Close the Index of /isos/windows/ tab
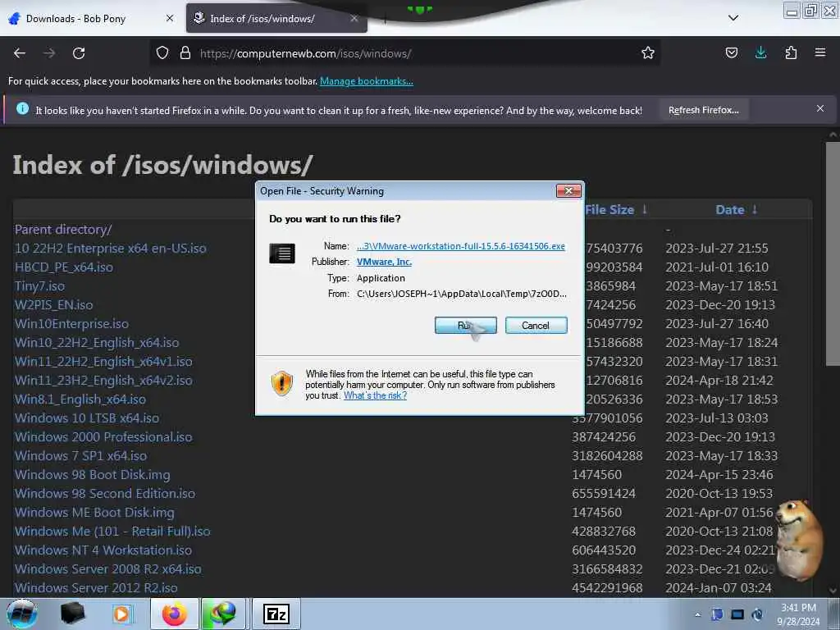Image resolution: width=840 pixels, height=630 pixels. point(354,19)
